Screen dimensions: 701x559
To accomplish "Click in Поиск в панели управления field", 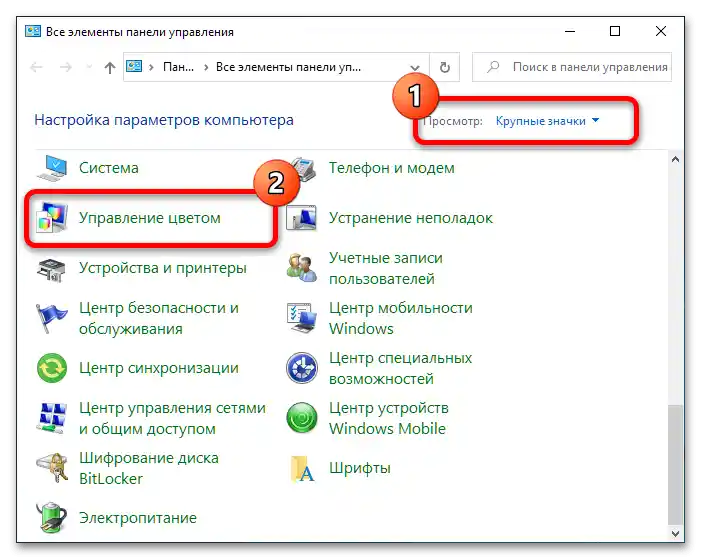I will (x=572, y=67).
